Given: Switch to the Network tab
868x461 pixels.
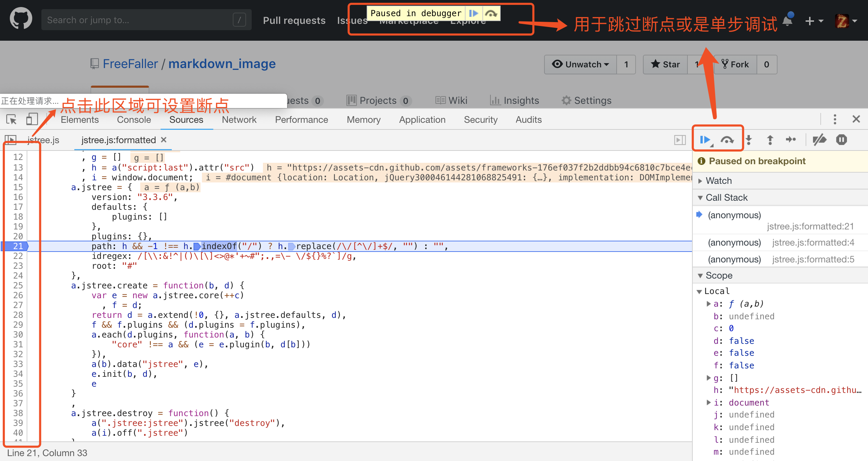Looking at the screenshot, I should 239,120.
